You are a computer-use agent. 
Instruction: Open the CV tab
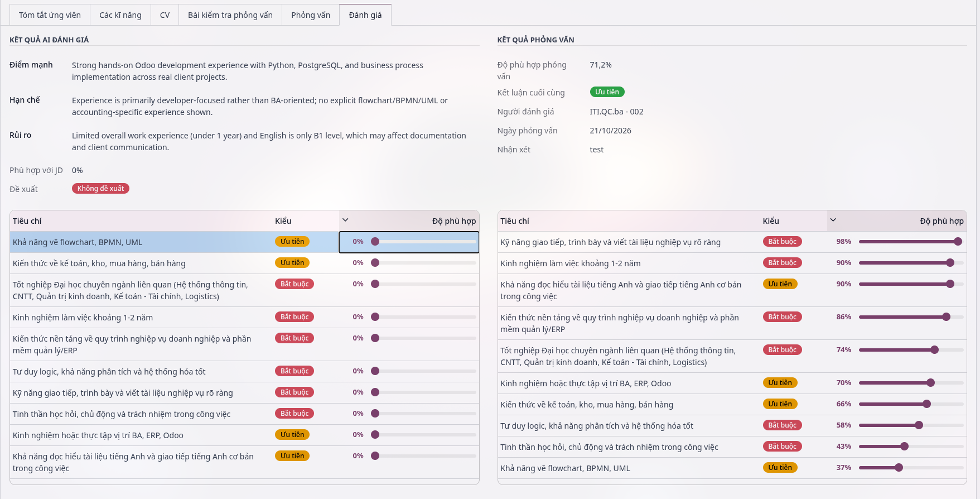coord(165,15)
